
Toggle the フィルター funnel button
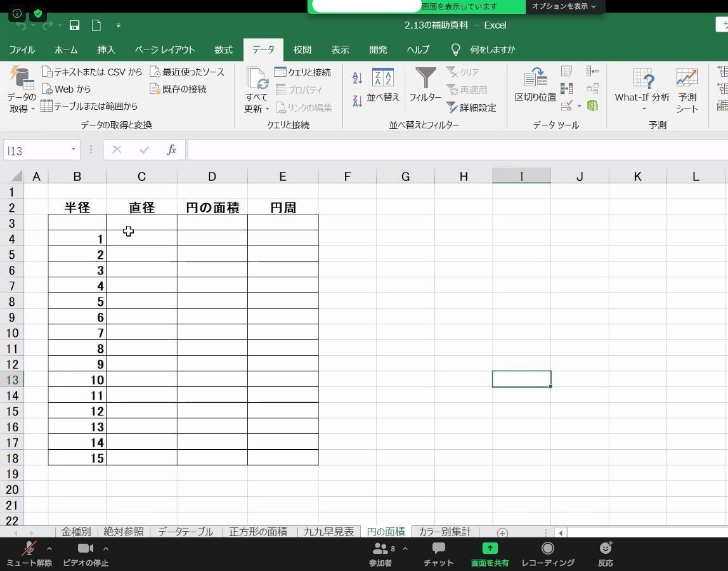pyautogui.click(x=426, y=84)
